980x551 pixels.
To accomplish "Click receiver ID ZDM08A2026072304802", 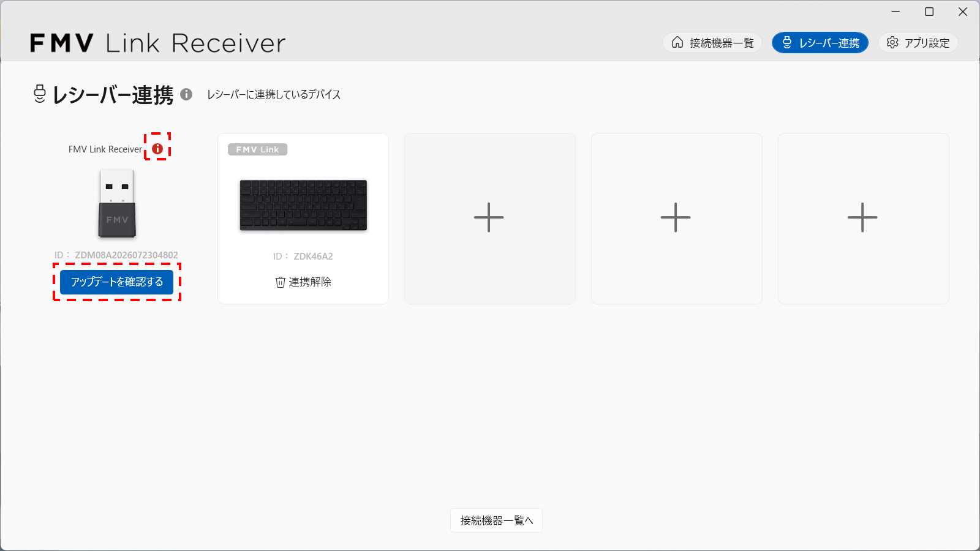I will (x=116, y=255).
